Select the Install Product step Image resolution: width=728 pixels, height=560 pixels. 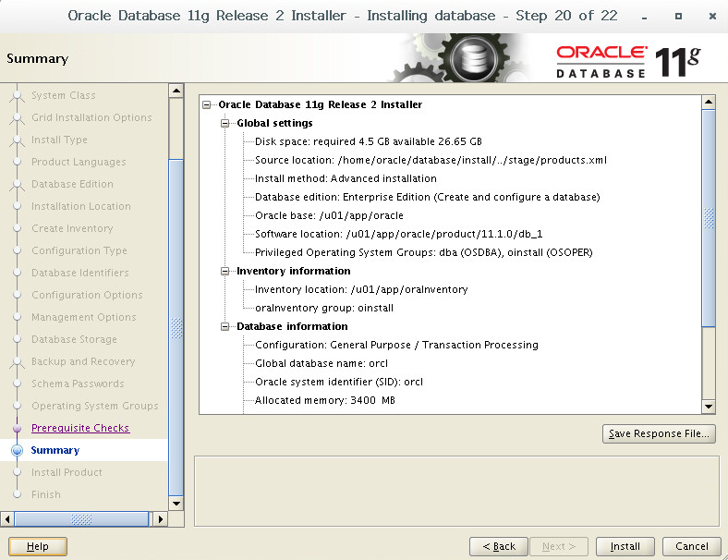(67, 472)
